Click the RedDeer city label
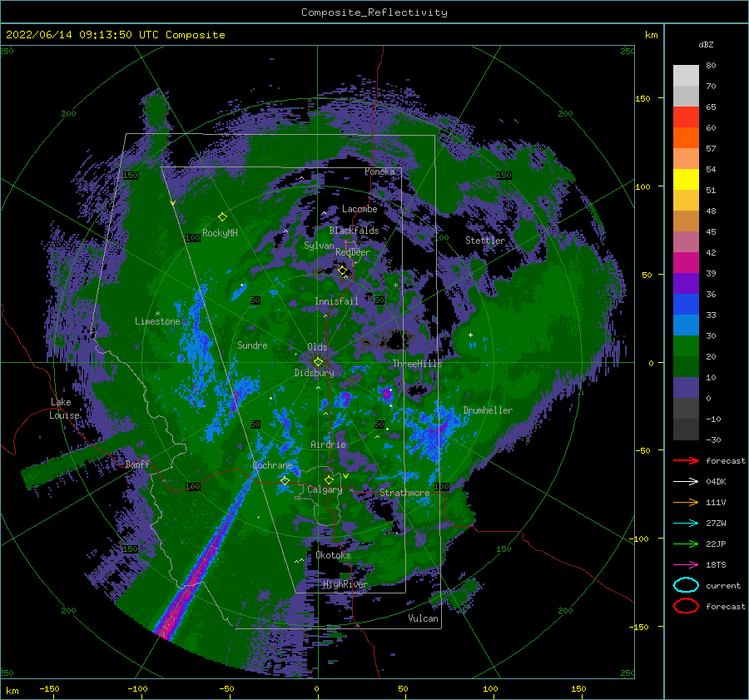 [353, 252]
